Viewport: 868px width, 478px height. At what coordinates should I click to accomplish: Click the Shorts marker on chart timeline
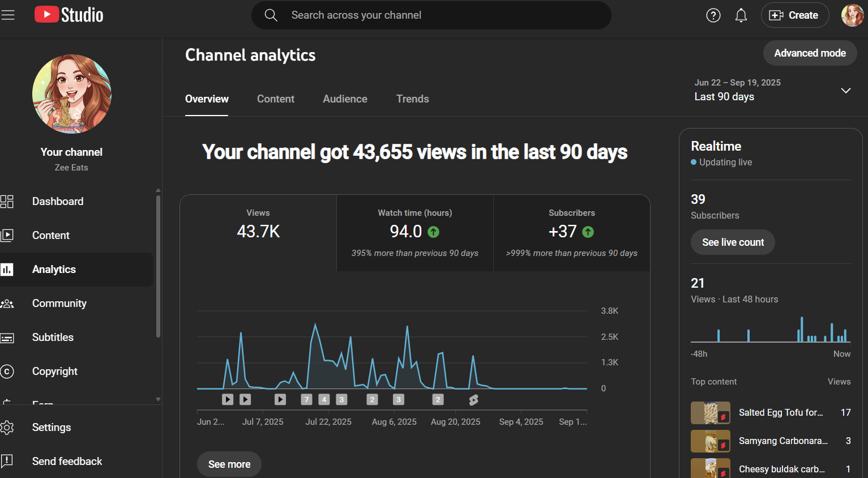tap(473, 400)
